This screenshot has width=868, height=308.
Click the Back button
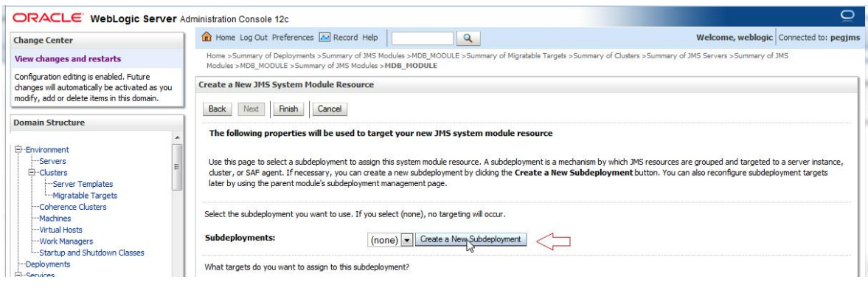[x=217, y=109]
